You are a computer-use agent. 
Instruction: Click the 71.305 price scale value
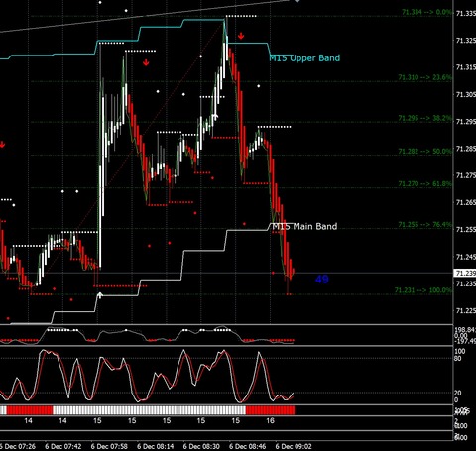(466, 95)
